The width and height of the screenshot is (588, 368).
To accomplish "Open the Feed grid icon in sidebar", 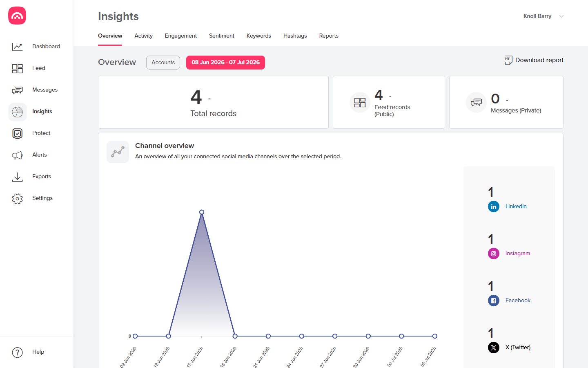I will 17,68.
